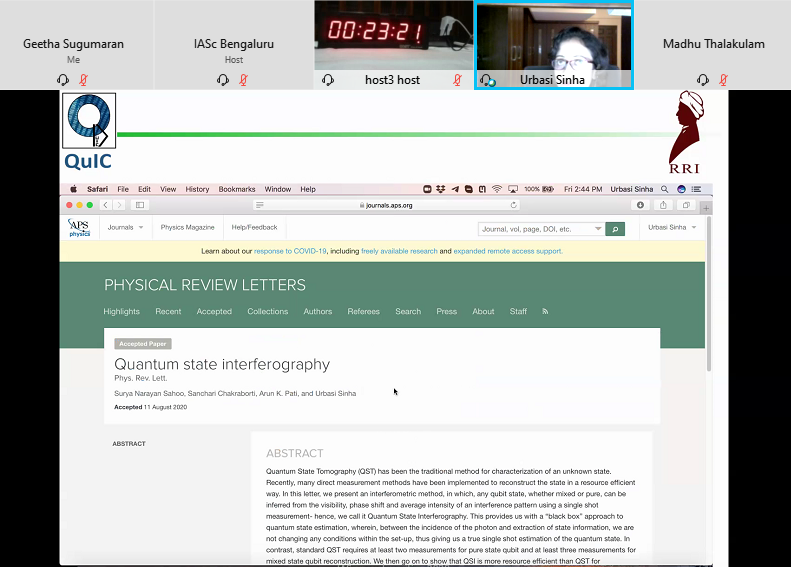Click the journals.aps.org address bar
This screenshot has width=791, height=567.
[386, 205]
